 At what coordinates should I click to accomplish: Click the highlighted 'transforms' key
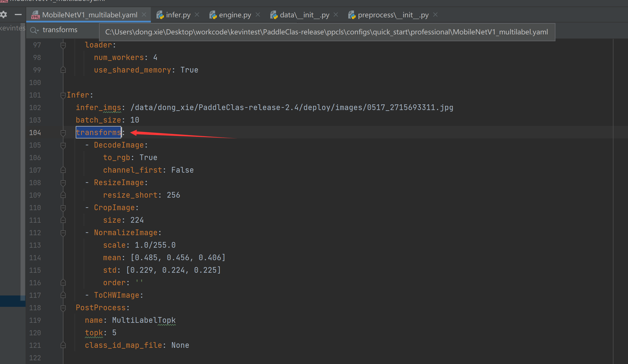pos(98,133)
